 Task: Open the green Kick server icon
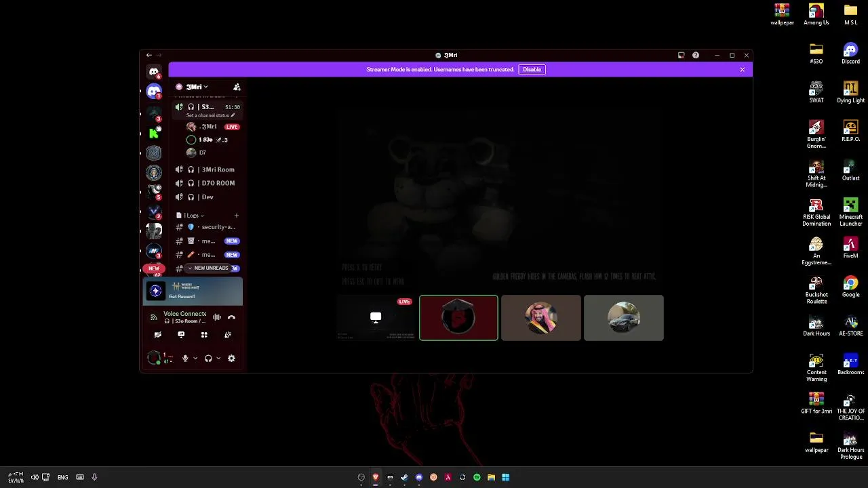coord(154,133)
